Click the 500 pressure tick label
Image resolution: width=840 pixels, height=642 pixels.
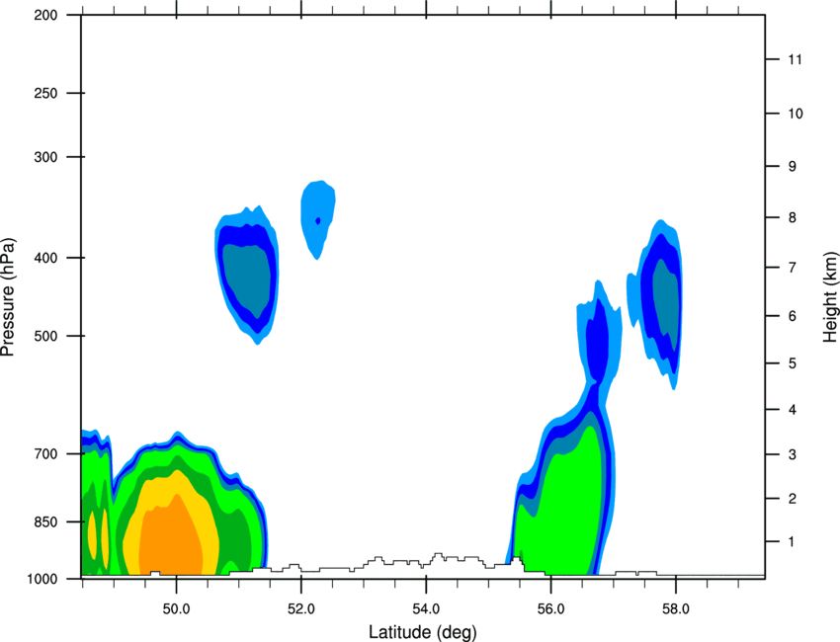pyautogui.click(x=45, y=336)
